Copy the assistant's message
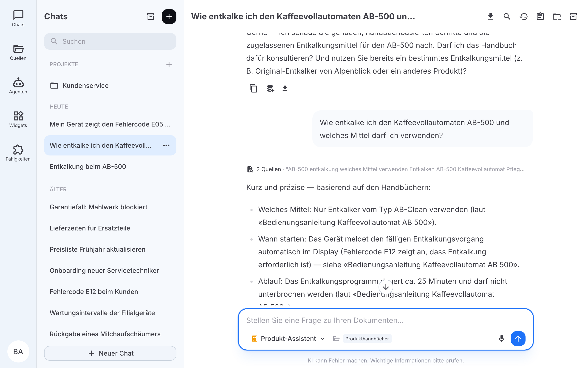This screenshot has height=368, width=588. coord(253,88)
